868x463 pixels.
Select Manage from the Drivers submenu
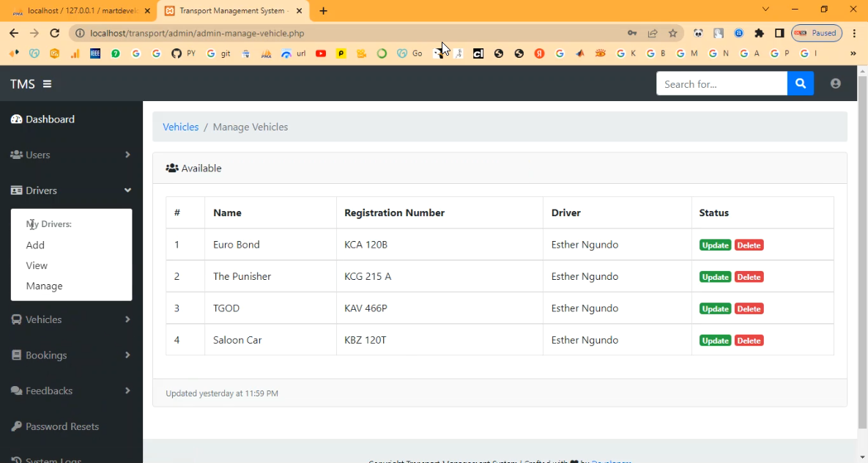coord(44,286)
